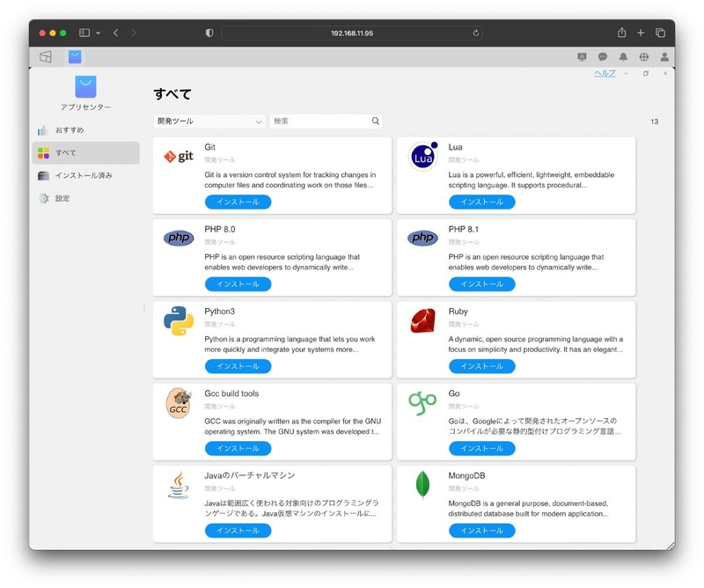Click the GCC build tools icon

[x=179, y=403]
